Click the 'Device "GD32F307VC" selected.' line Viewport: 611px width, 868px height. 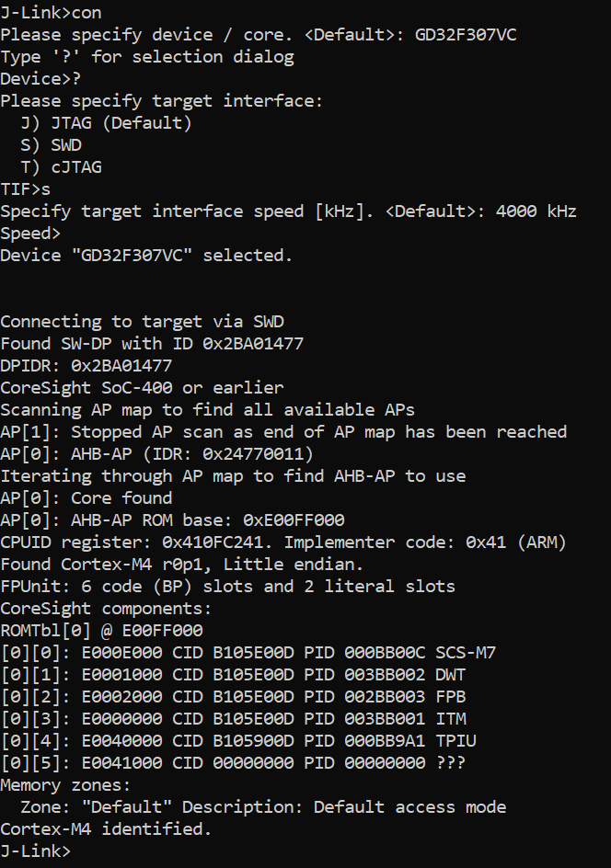[x=146, y=256]
